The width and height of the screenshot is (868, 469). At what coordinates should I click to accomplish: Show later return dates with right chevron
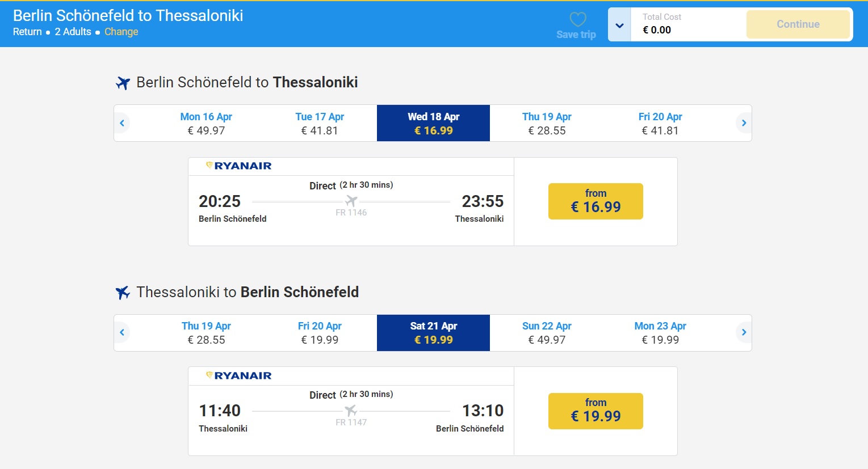click(x=744, y=332)
